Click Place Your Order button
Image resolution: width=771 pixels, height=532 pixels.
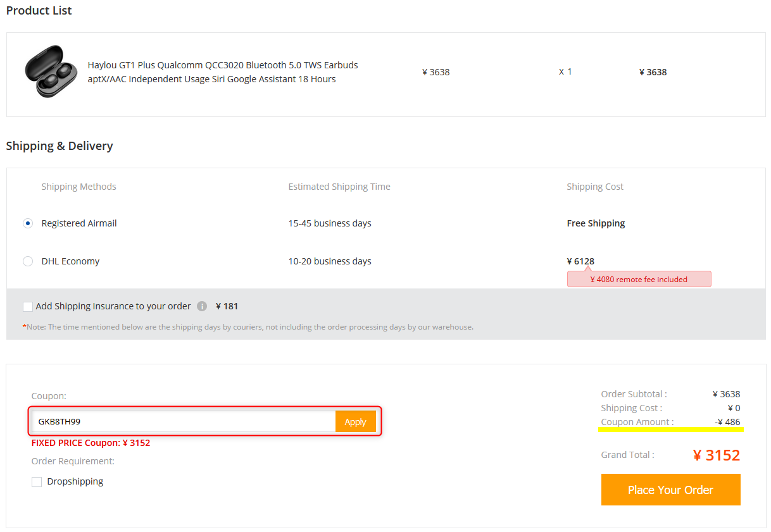670,490
